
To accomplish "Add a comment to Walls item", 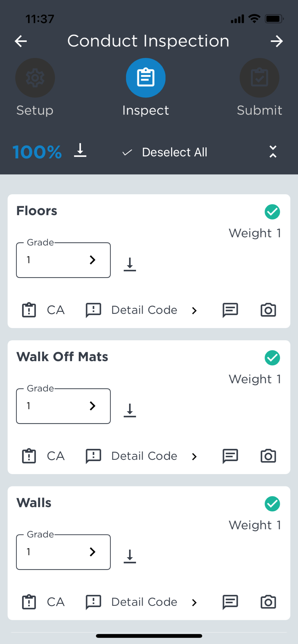I will [230, 602].
